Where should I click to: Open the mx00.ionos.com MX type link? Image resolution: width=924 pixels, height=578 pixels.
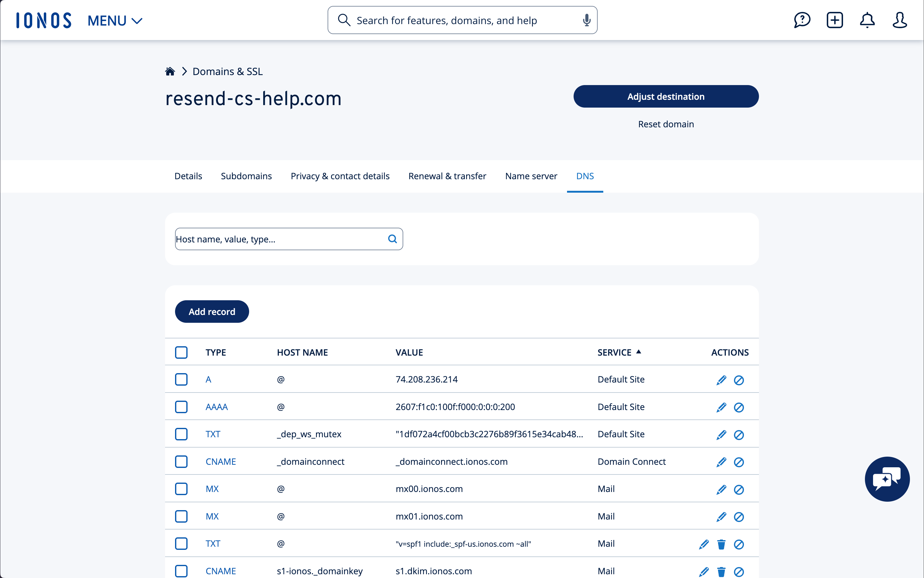click(212, 489)
